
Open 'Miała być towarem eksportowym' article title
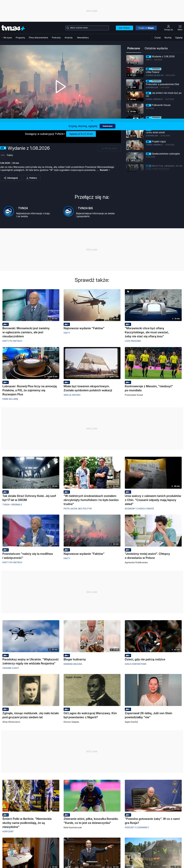88,388
